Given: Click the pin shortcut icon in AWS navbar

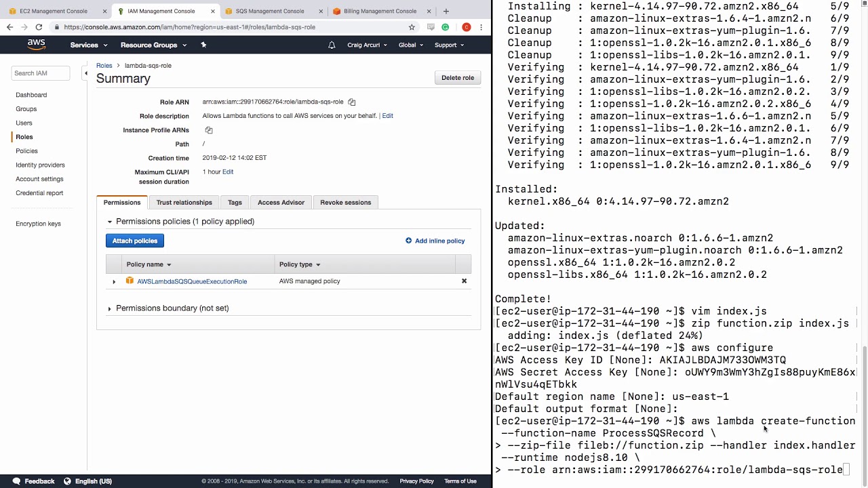Looking at the screenshot, I should tap(203, 45).
